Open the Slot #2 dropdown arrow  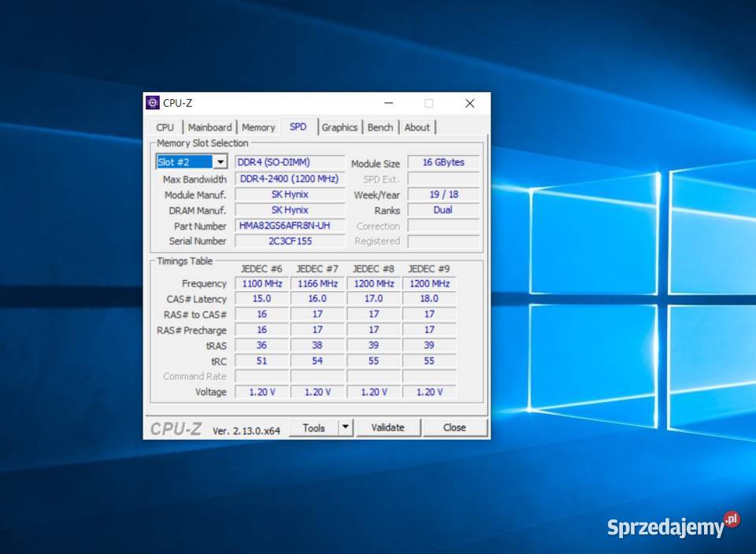tap(220, 162)
